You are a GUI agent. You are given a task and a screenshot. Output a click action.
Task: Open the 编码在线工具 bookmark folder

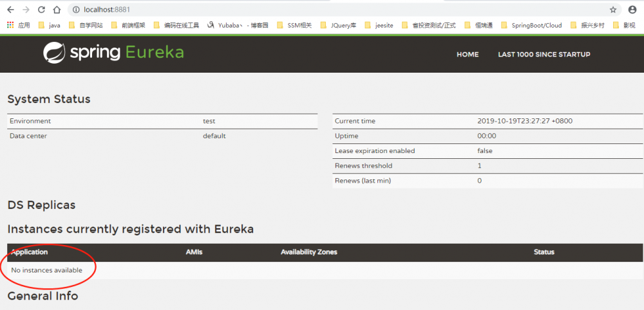[176, 26]
